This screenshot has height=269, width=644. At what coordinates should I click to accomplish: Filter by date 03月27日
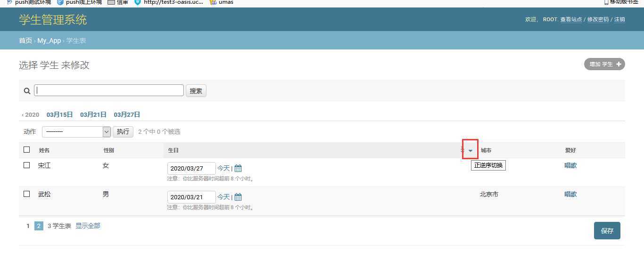click(127, 114)
